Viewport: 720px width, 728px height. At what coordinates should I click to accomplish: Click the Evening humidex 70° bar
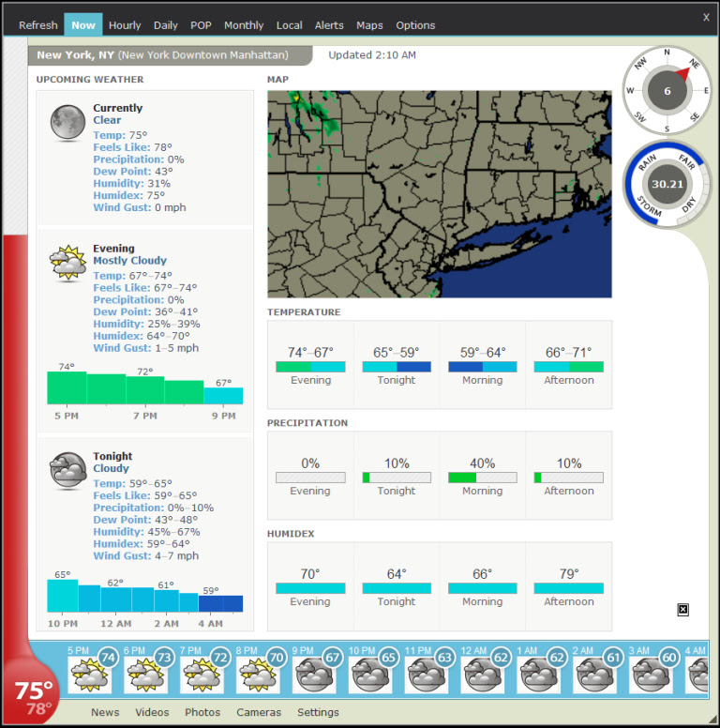(310, 588)
